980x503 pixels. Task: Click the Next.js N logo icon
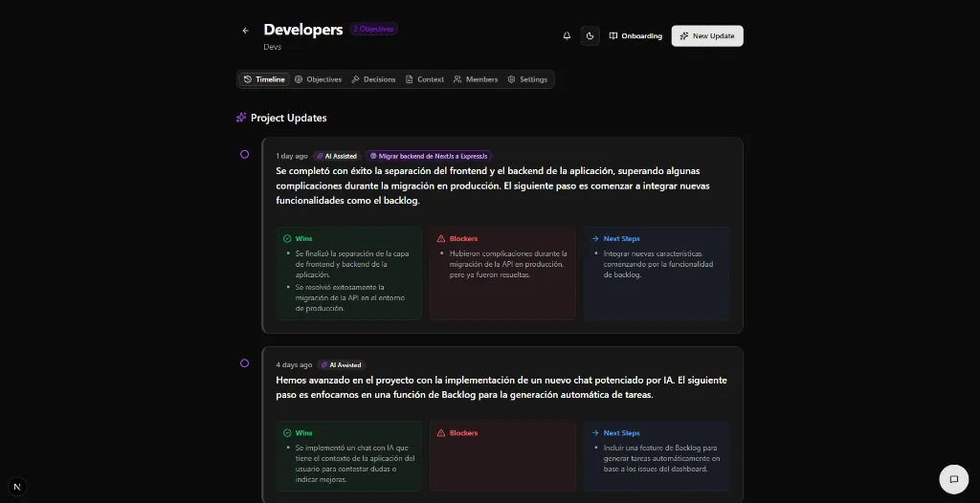pyautogui.click(x=17, y=486)
